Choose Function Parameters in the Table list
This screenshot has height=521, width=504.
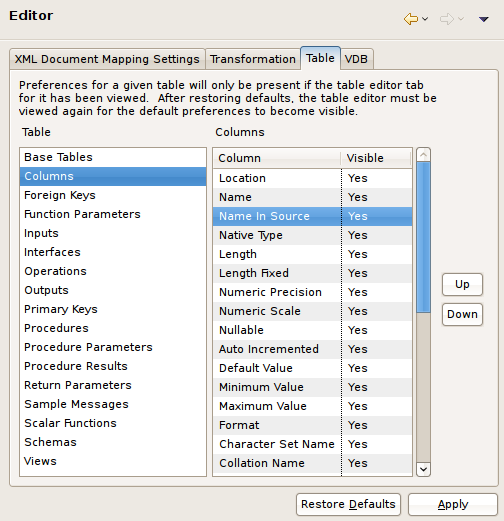[113, 214]
